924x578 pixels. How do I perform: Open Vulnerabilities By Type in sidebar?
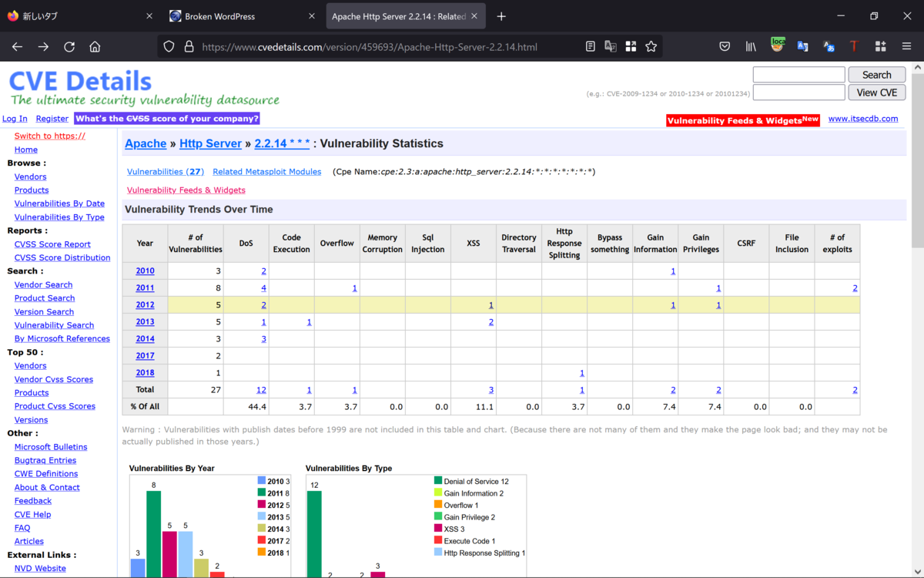coord(59,217)
